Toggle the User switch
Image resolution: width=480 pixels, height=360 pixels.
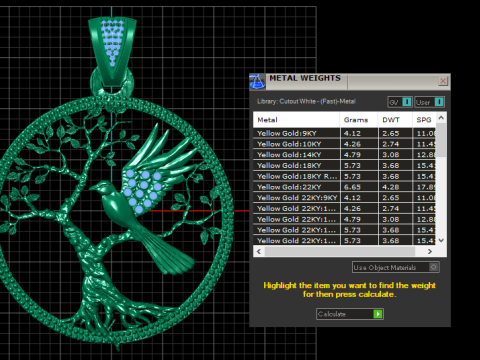(x=430, y=102)
